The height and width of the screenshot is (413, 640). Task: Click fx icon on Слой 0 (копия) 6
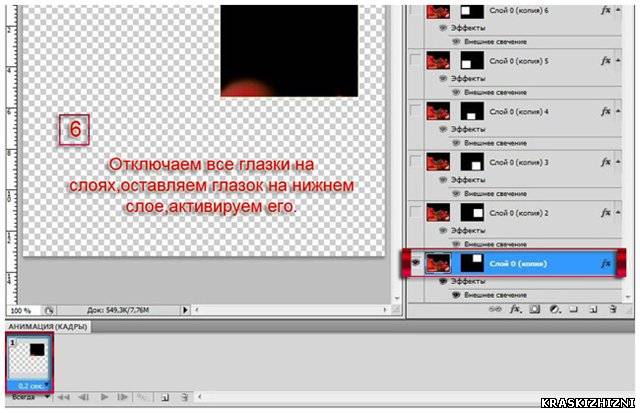tap(606, 10)
